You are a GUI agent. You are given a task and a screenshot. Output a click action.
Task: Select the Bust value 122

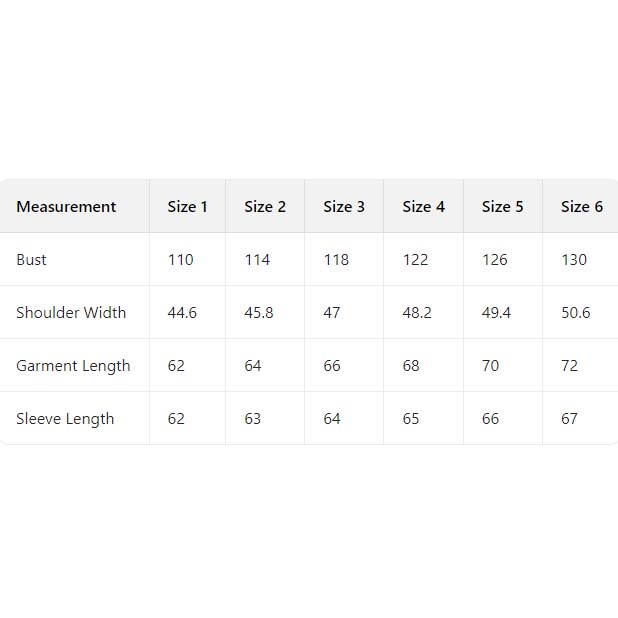tap(415, 260)
